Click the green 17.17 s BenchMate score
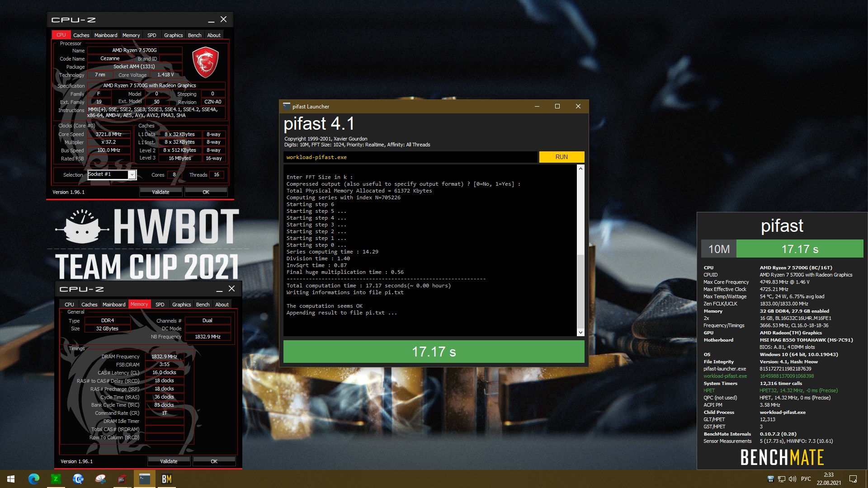This screenshot has height=488, width=868. click(800, 249)
